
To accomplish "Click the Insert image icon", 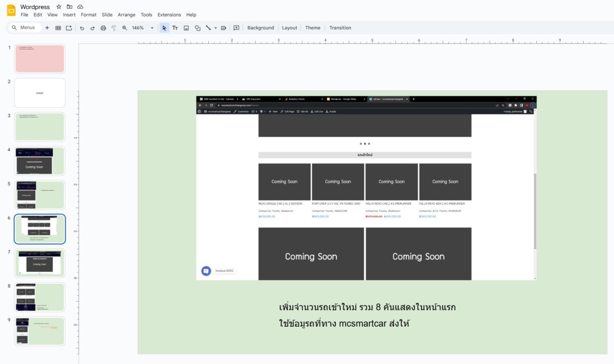I will coord(186,28).
